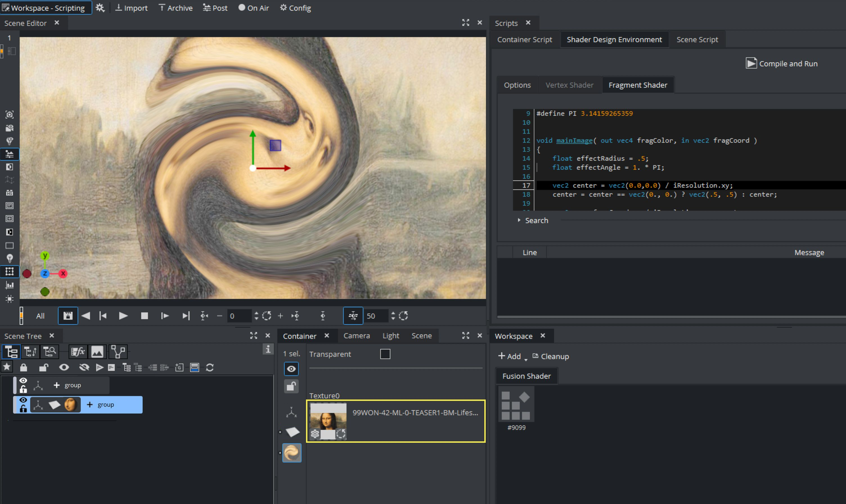846x504 pixels.
Task: Open the effects (fx) view in Scene Tree
Action: pyautogui.click(x=78, y=352)
